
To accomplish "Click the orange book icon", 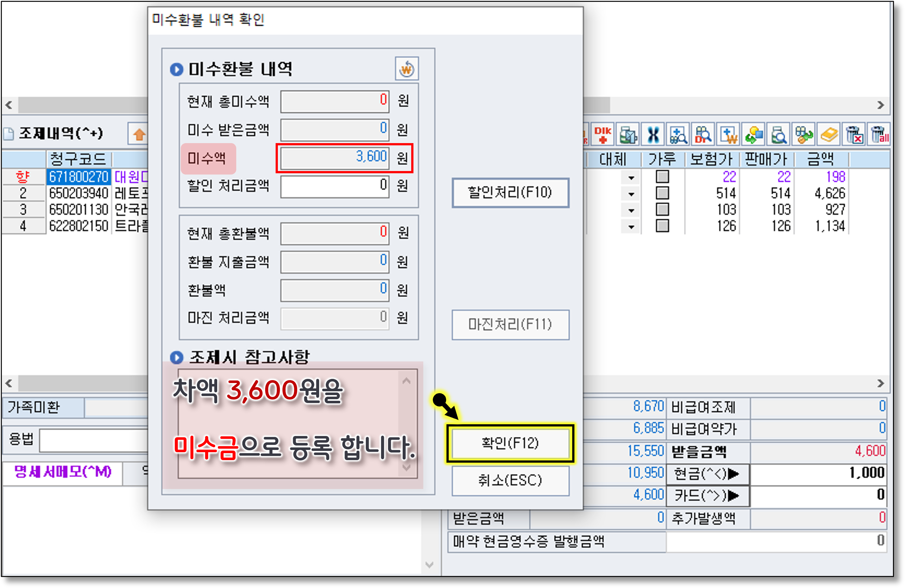I will click(829, 135).
